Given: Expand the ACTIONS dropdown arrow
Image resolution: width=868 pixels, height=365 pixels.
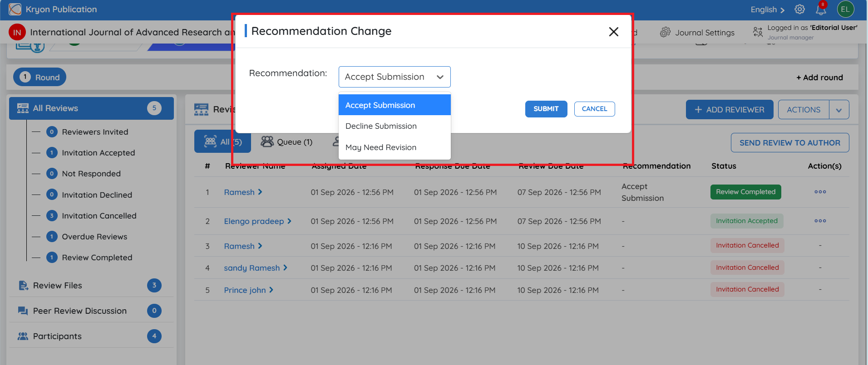Looking at the screenshot, I should click(839, 110).
